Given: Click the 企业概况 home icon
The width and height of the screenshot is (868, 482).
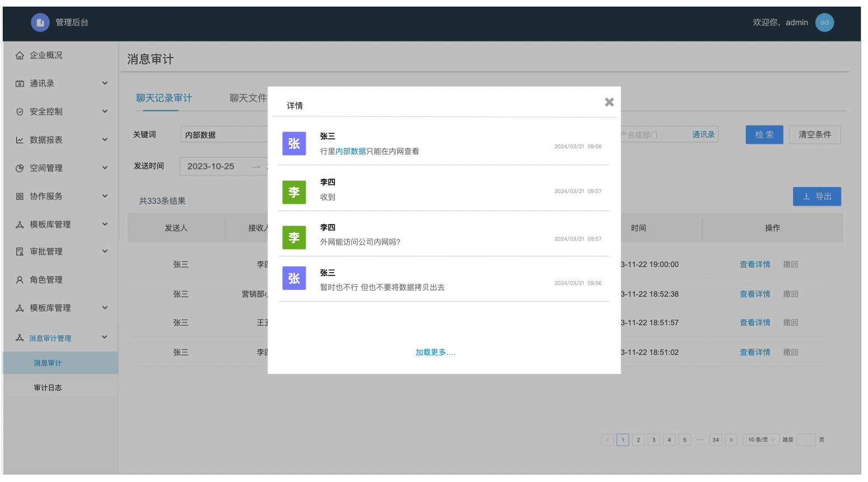Looking at the screenshot, I should tap(20, 55).
